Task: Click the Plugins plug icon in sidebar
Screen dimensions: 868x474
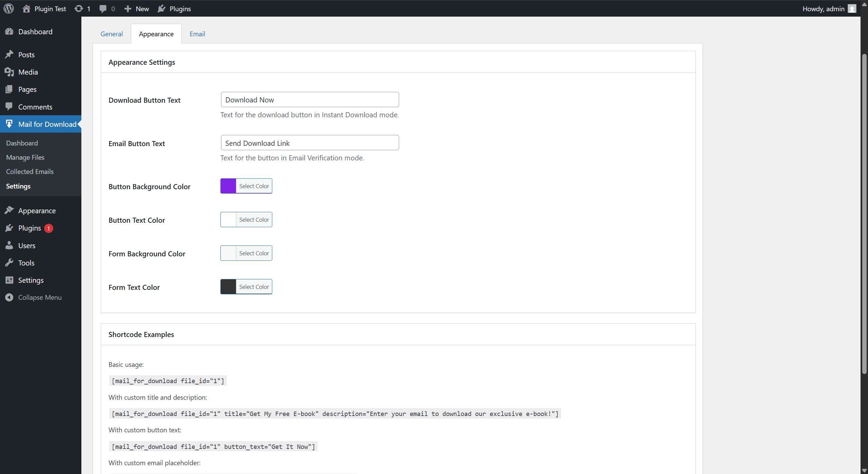Action: [9, 228]
